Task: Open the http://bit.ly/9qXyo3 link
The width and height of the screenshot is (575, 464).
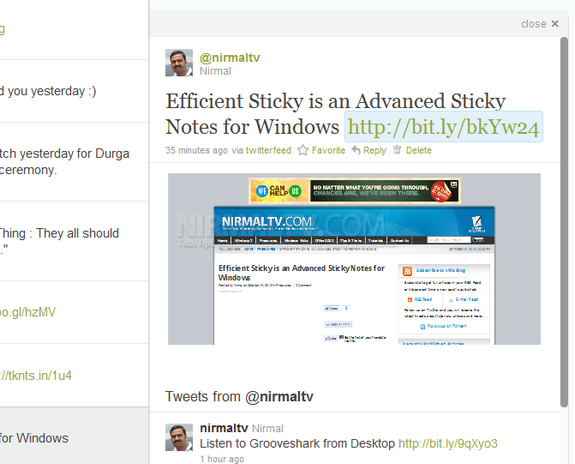Action: click(x=448, y=443)
